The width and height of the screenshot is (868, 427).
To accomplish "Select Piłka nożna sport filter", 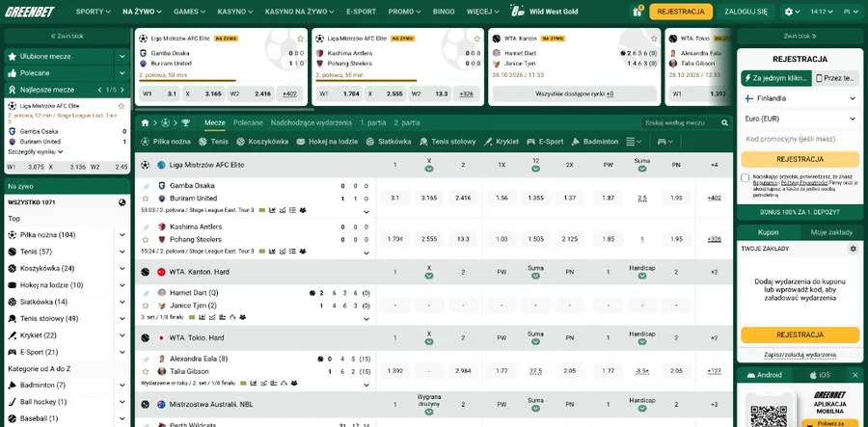I will [x=166, y=142].
